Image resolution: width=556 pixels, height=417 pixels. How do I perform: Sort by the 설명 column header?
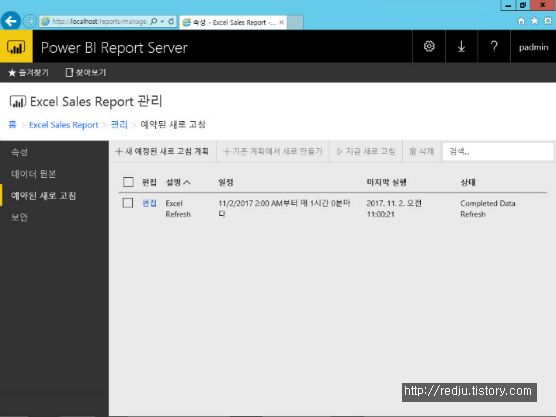[178, 182]
